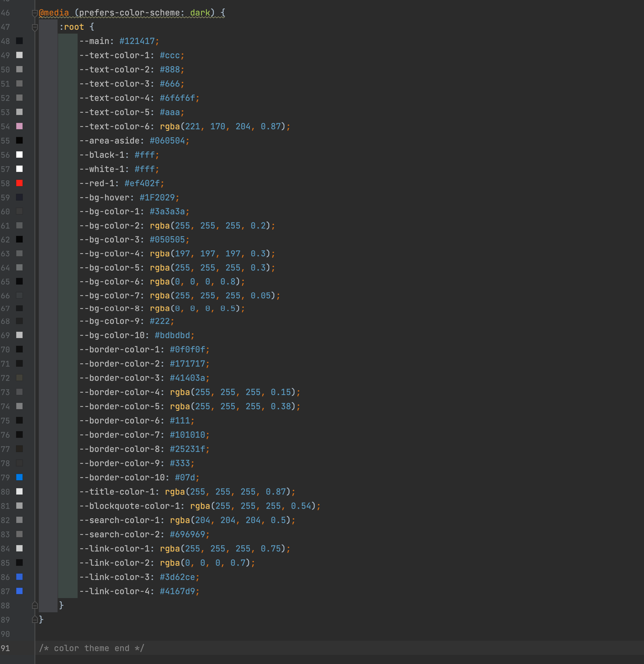Click the dark swatch beside --main variable
Screen dimensions: 644x664
(x=19, y=41)
